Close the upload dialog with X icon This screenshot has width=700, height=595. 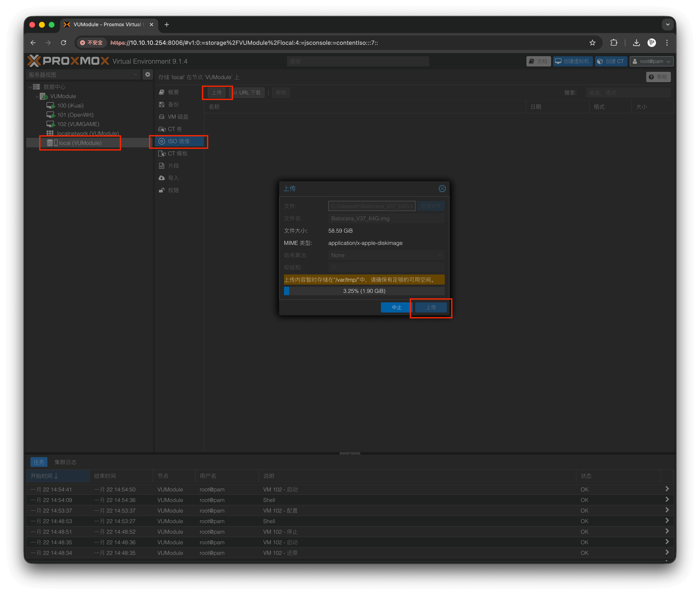pos(442,189)
